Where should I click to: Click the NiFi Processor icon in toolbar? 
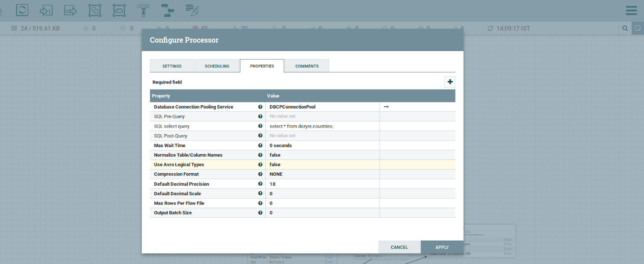pos(22,10)
